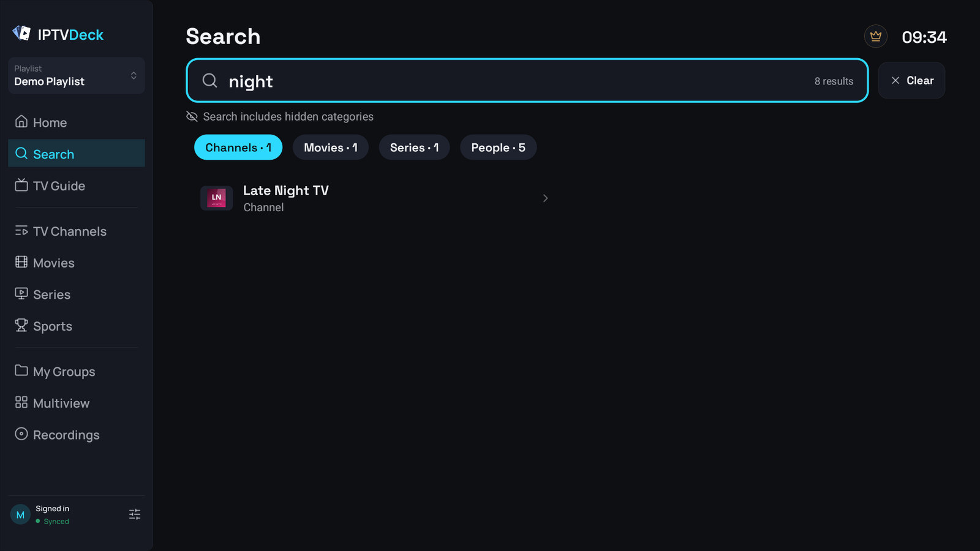The width and height of the screenshot is (980, 551).
Task: Open the Late Night TV result chevron
Action: click(545, 198)
